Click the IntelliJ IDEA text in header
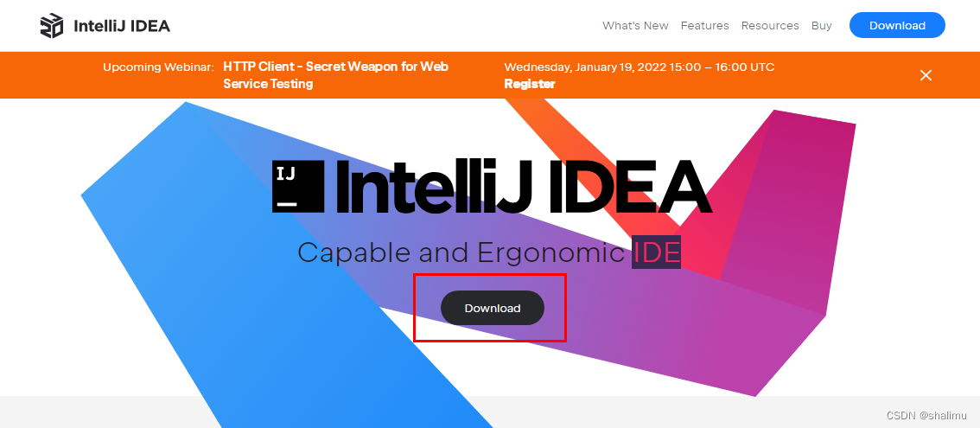980x428 pixels. click(x=122, y=26)
